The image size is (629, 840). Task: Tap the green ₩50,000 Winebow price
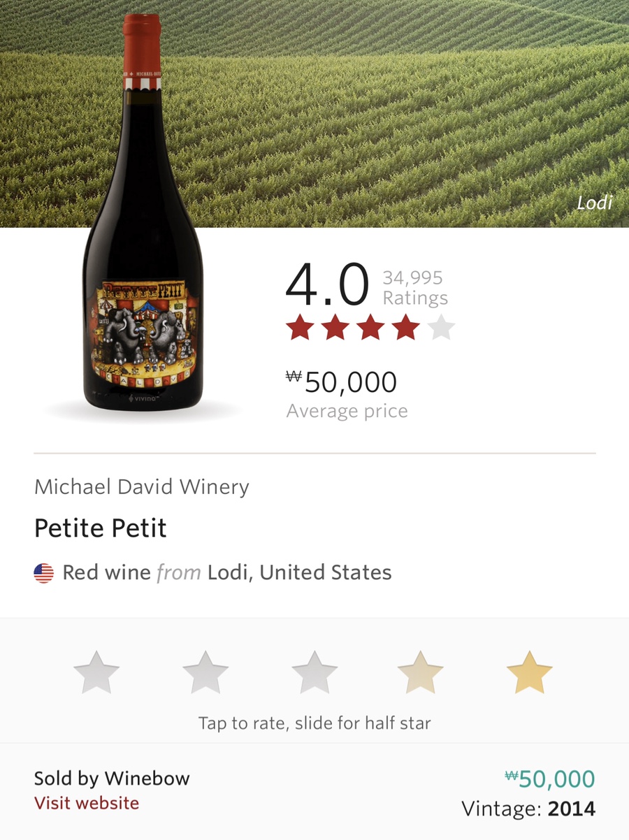click(550, 779)
